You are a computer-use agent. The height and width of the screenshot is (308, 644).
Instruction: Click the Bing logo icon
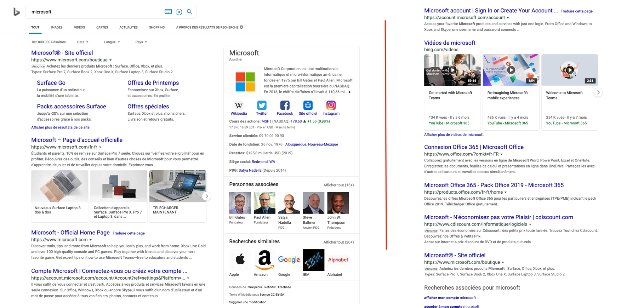coord(16,12)
